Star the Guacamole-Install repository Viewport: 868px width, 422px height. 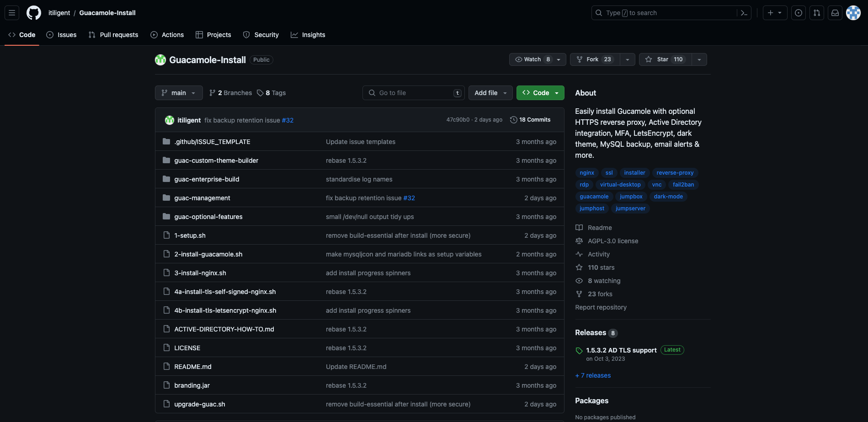coord(665,59)
